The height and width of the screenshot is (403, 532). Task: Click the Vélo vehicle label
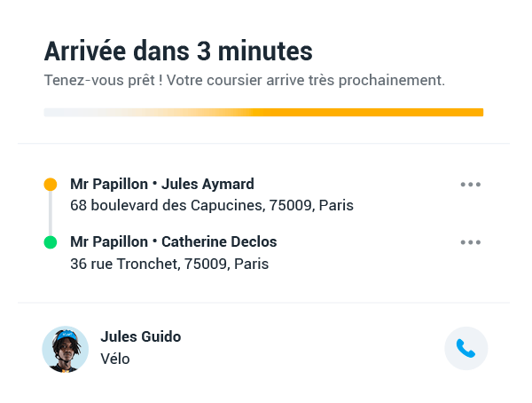point(115,359)
